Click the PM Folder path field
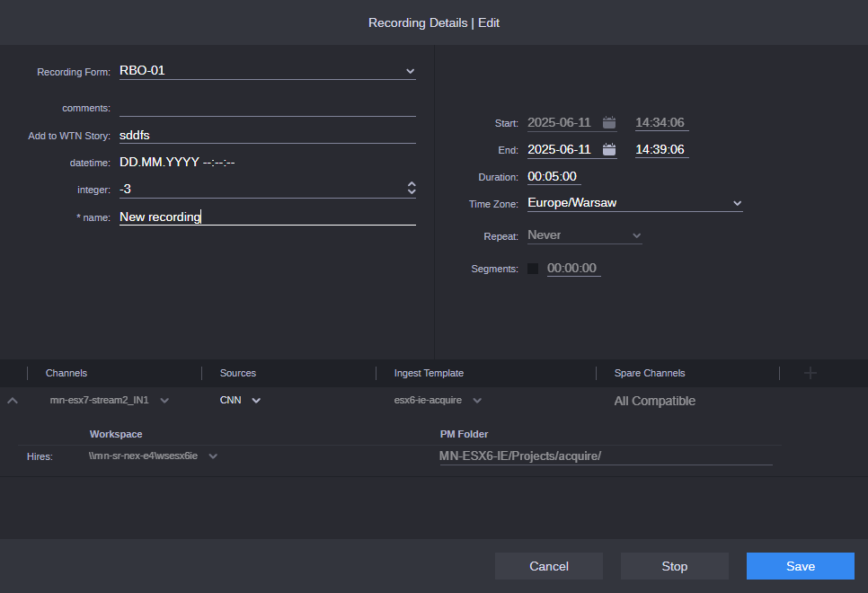This screenshot has height=593, width=868. pos(606,456)
